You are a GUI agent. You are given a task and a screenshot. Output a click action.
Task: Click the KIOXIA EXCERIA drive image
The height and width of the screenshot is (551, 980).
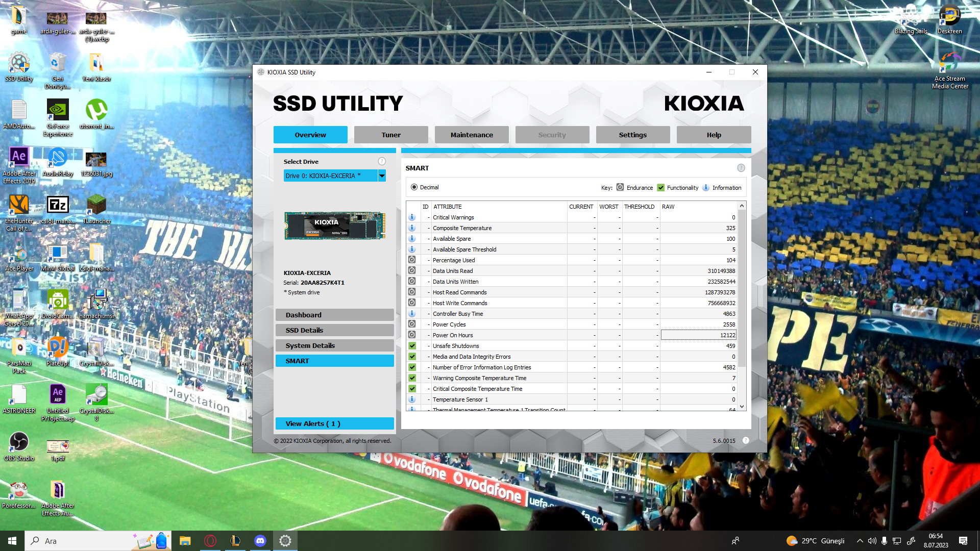tap(335, 226)
